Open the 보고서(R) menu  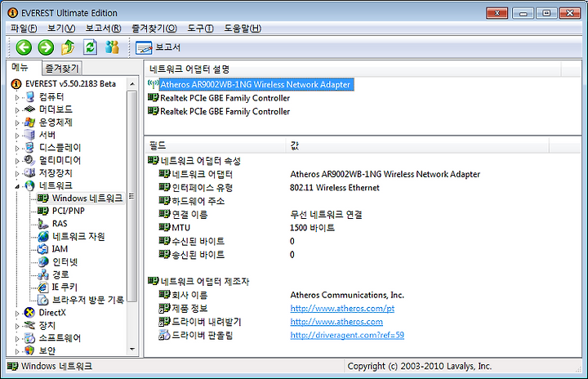point(103,28)
